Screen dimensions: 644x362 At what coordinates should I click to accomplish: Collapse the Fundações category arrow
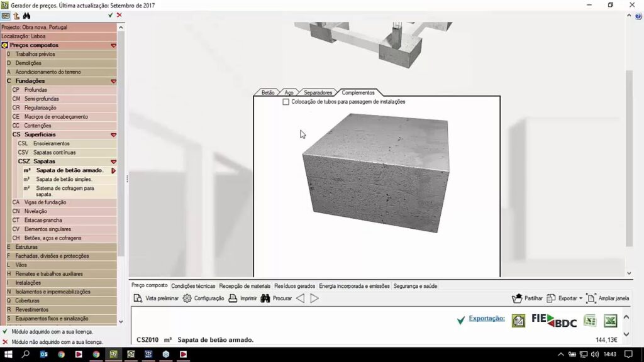coord(114,82)
